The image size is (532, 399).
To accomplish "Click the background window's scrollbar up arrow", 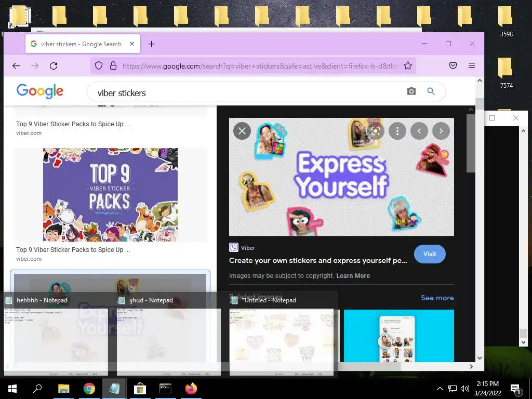I will (523, 131).
